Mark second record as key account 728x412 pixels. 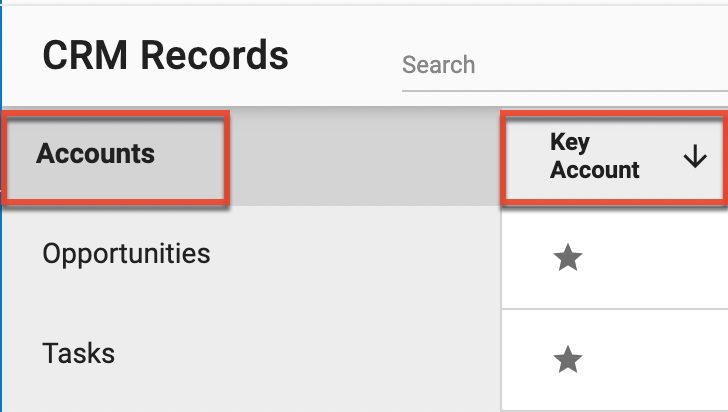coord(567,359)
